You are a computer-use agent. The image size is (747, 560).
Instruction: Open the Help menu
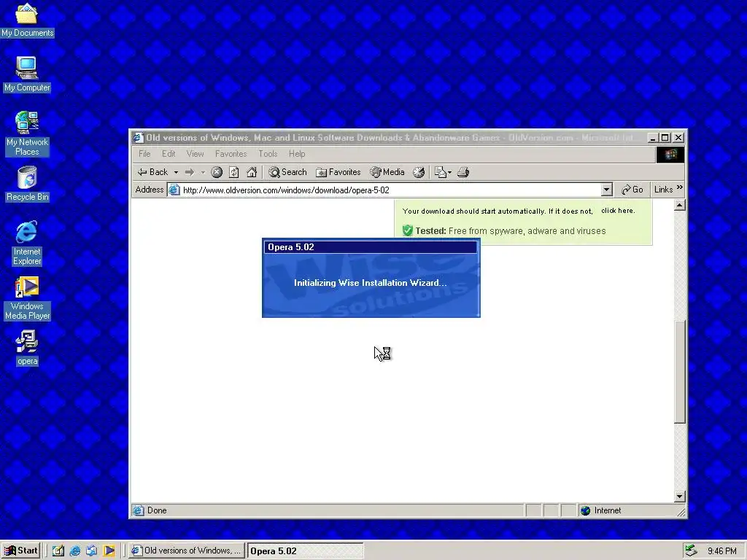tap(297, 154)
